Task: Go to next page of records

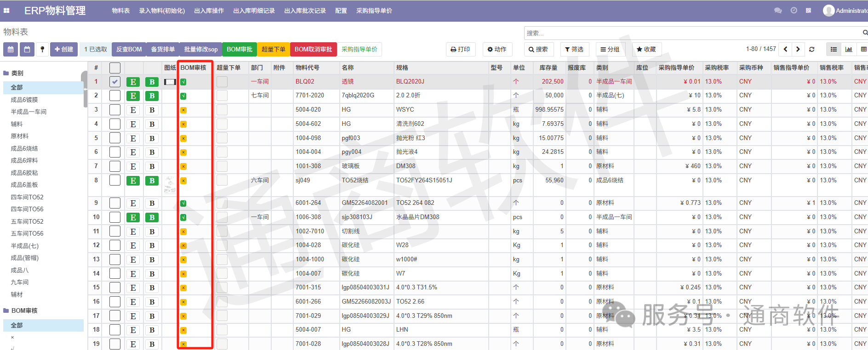Action: (x=798, y=49)
